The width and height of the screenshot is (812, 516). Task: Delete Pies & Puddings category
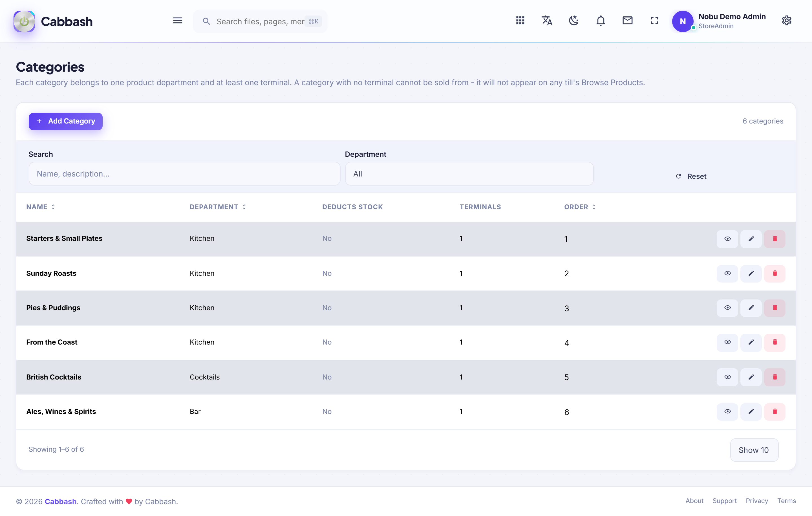775,308
